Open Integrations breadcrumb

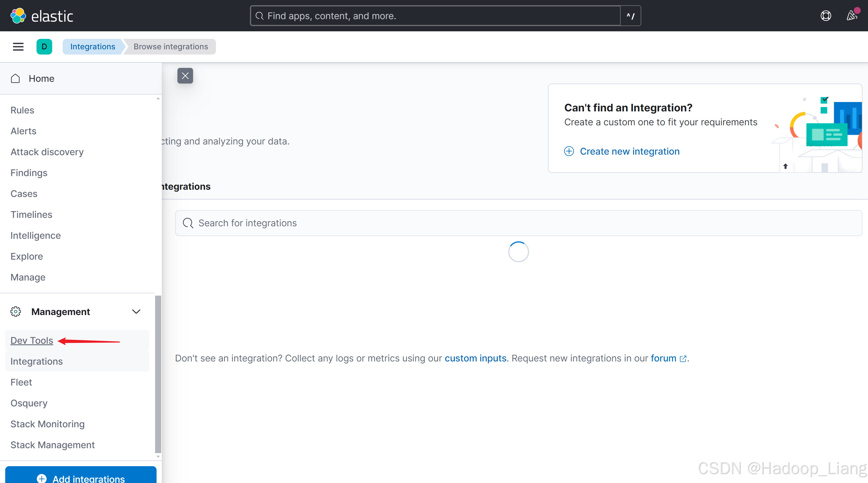(93, 46)
